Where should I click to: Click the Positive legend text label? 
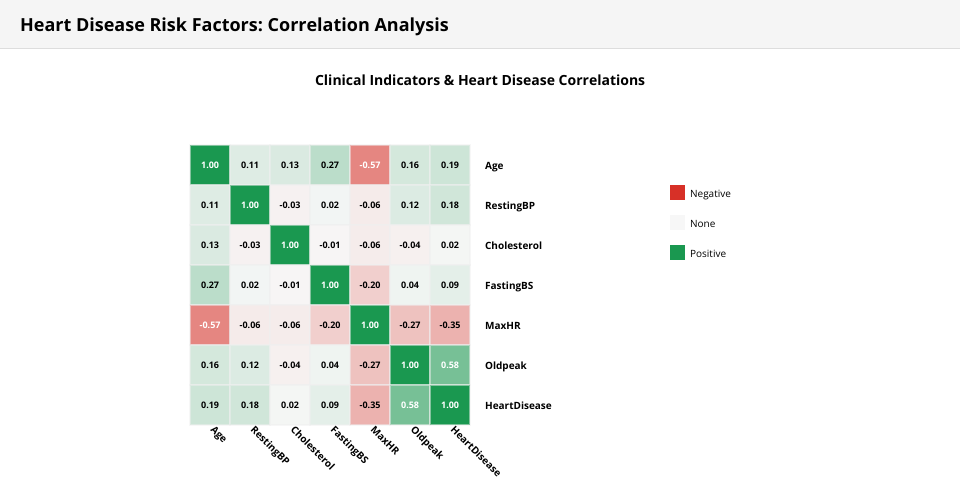pyautogui.click(x=708, y=253)
